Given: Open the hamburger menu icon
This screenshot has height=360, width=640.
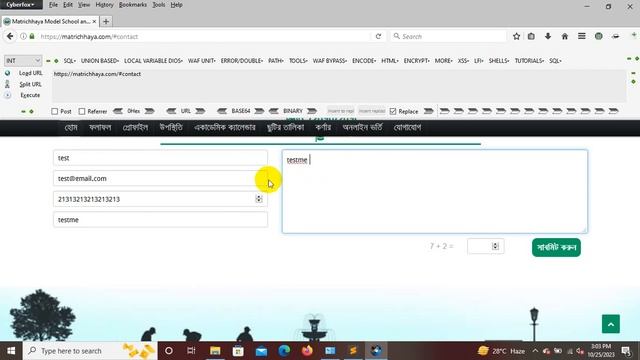Looking at the screenshot, I should 582,36.
